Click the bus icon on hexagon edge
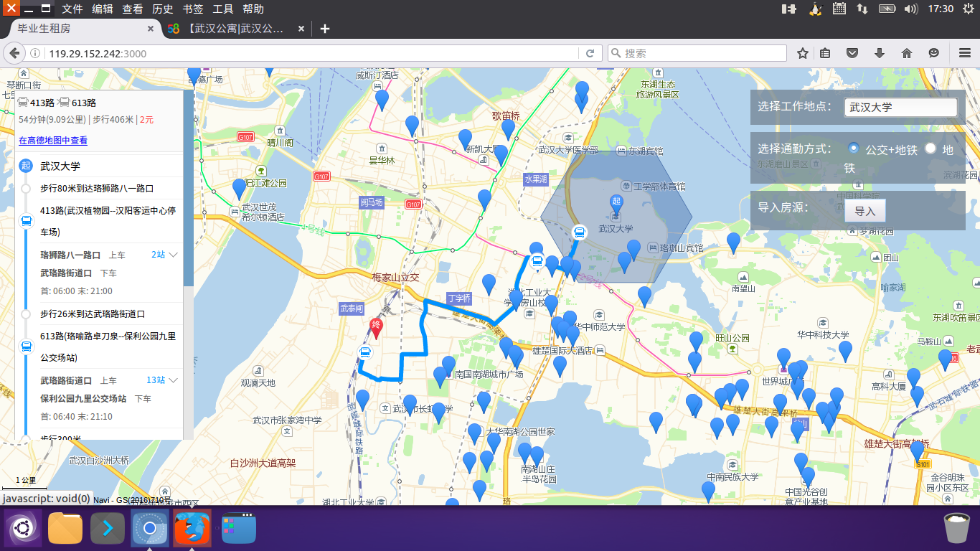This screenshot has width=980, height=551. [x=579, y=232]
